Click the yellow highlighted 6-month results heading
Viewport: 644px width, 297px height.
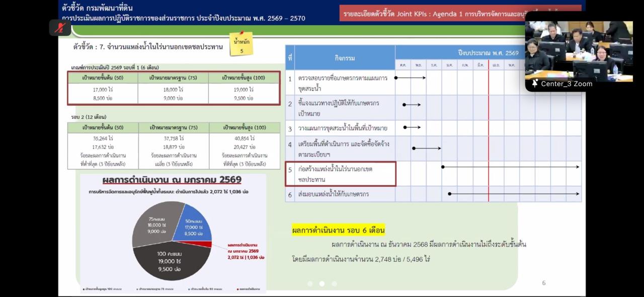coord(338,231)
